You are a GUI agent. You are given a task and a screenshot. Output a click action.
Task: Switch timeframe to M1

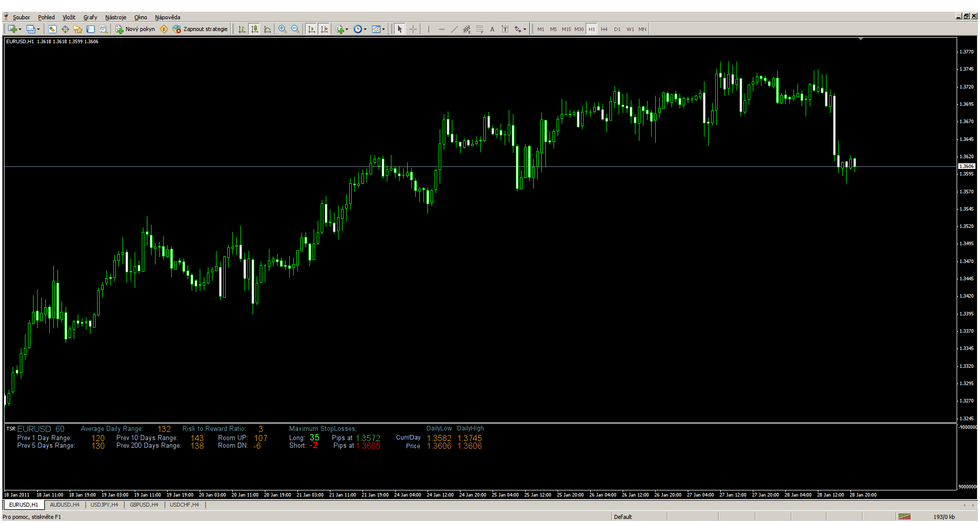(x=540, y=29)
